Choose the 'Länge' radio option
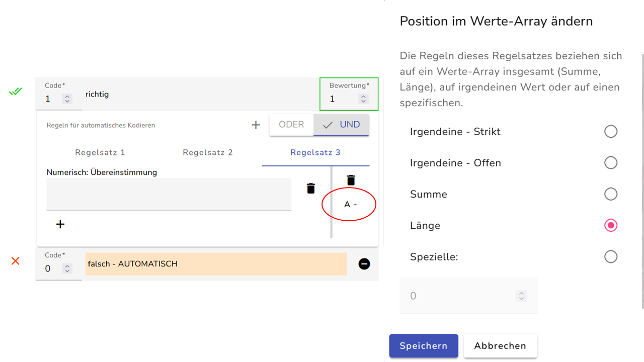This screenshot has width=644, height=362. point(611,225)
